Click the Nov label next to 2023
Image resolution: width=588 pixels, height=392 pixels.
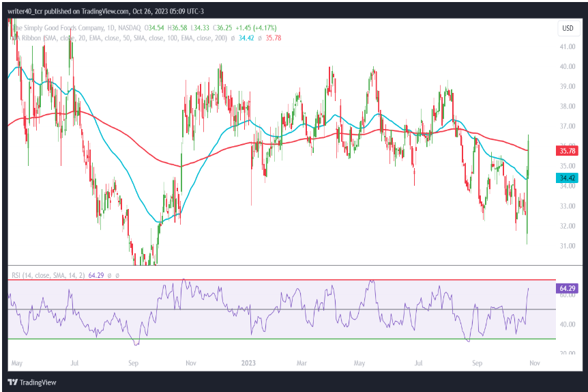click(x=191, y=363)
